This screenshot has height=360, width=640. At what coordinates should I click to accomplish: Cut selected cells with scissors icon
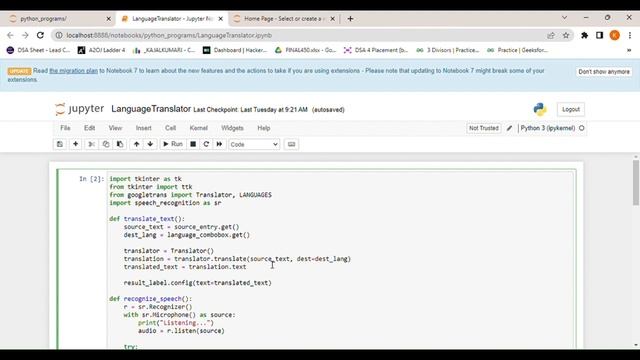[x=91, y=144]
